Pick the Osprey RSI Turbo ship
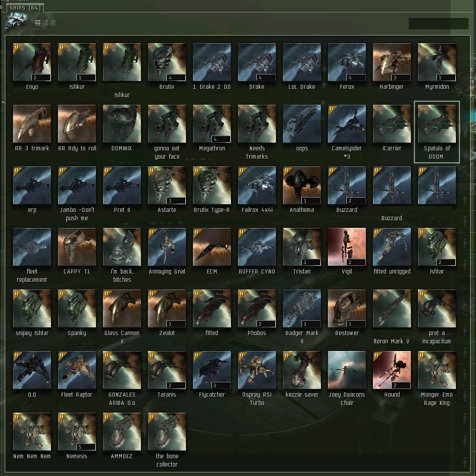This screenshot has height=476, width=476. point(257,370)
